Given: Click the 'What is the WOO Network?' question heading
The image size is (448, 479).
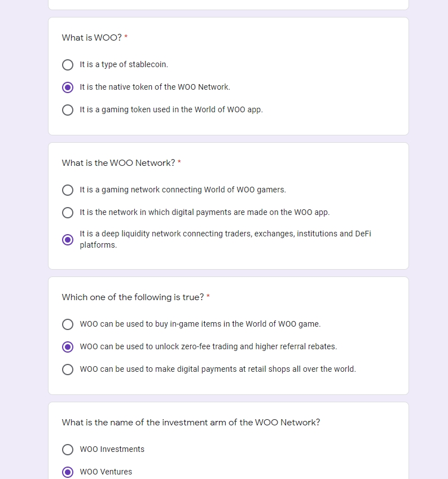Looking at the screenshot, I should tap(118, 163).
